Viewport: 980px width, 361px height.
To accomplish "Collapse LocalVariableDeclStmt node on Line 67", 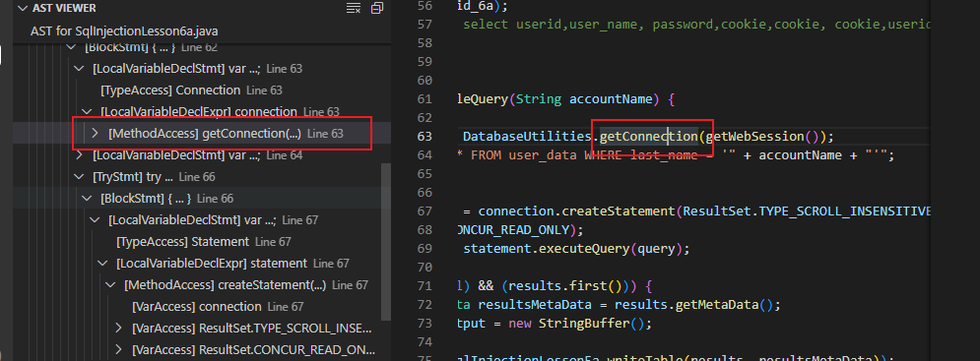I will (95, 220).
